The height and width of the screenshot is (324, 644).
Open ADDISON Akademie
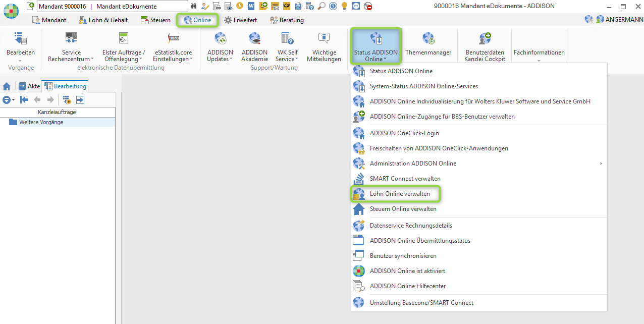pos(254,46)
